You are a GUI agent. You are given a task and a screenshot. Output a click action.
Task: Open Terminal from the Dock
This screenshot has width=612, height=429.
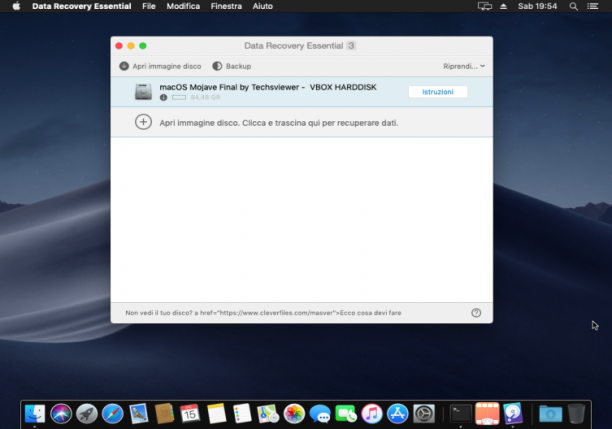click(461, 413)
